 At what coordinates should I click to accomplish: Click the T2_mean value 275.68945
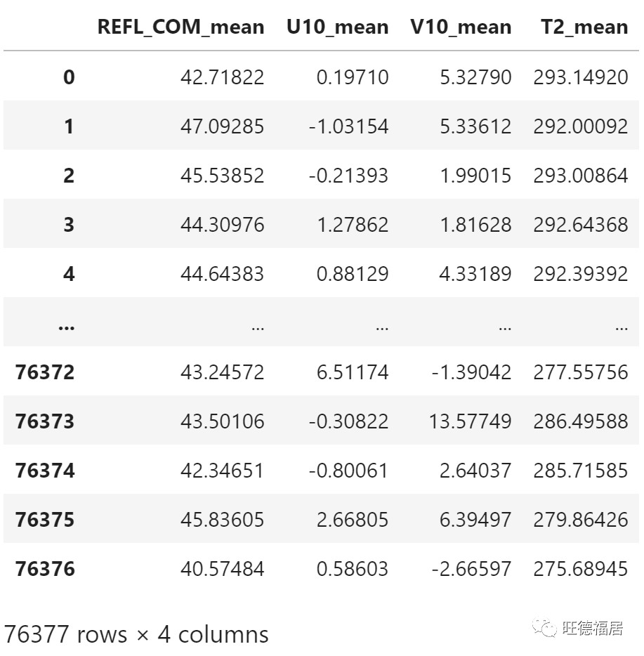tap(580, 569)
